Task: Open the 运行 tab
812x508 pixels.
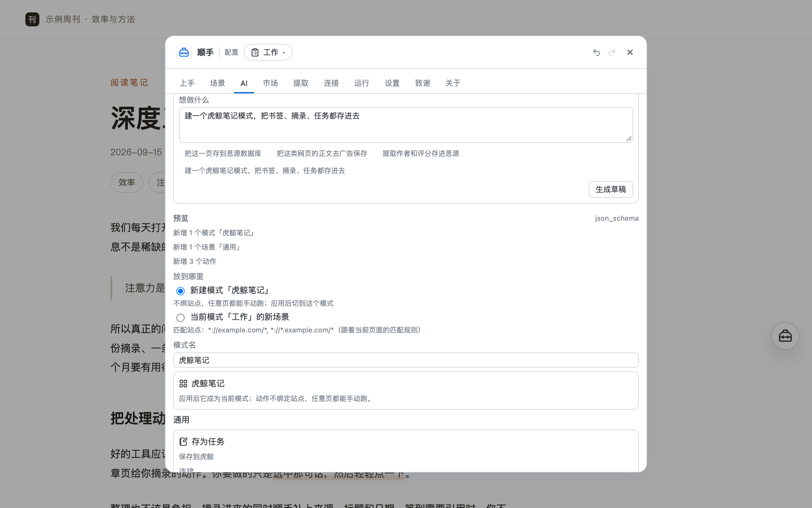Action: [x=362, y=83]
